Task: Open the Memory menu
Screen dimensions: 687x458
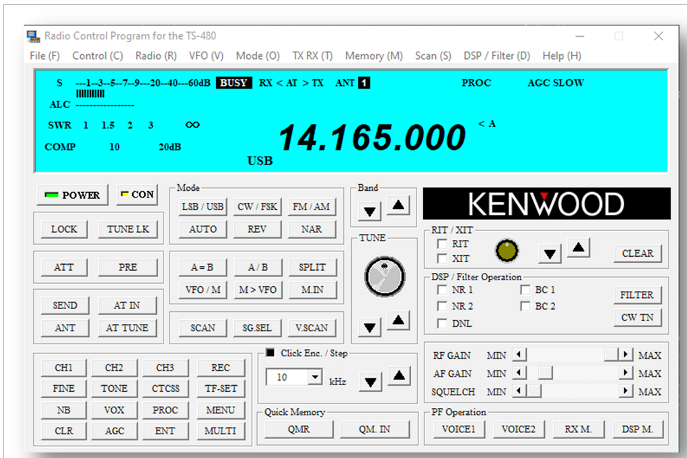Action: 374,56
